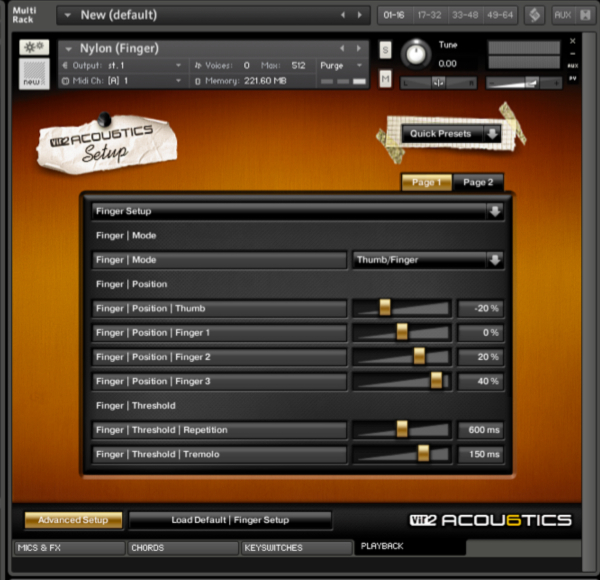Click the -20 % thumb value field
The height and width of the screenshot is (580, 600).
tap(481, 309)
